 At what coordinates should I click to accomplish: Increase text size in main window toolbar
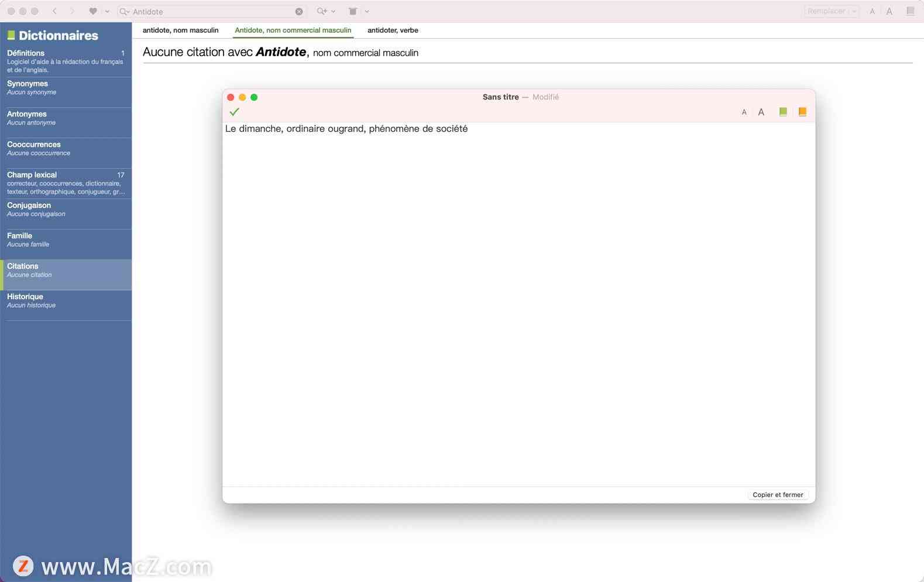[889, 11]
